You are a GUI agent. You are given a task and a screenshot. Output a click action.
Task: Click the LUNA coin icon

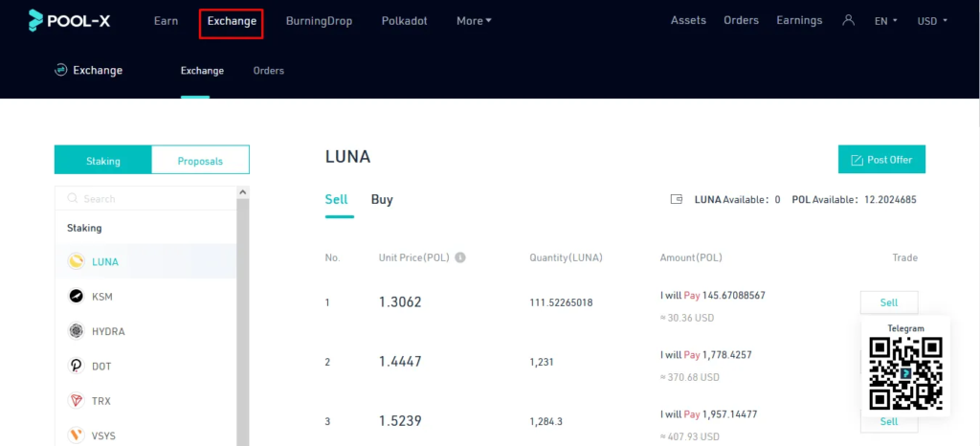[77, 261]
